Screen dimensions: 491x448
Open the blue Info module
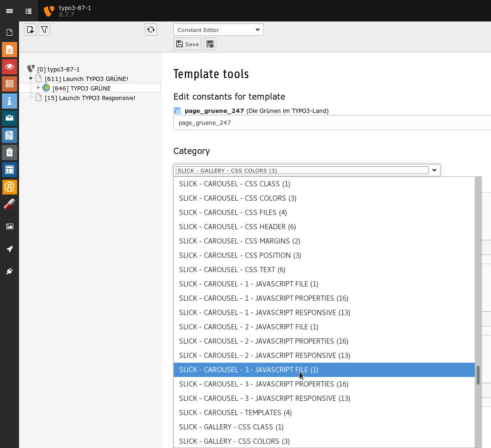[10, 101]
